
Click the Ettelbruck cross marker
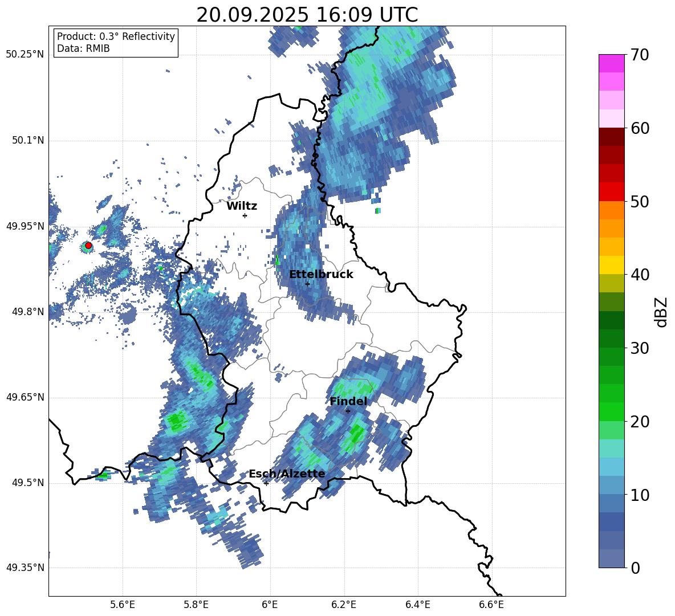point(307,284)
